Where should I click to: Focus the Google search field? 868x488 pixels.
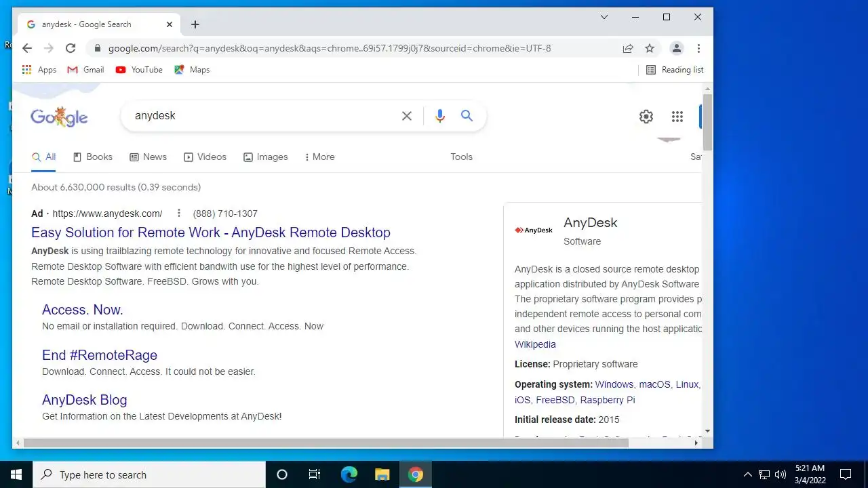click(264, 116)
